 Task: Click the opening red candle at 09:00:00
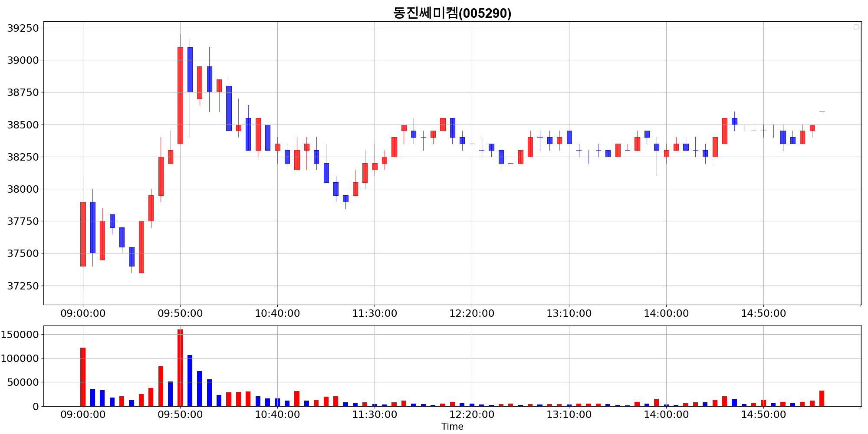(x=83, y=234)
